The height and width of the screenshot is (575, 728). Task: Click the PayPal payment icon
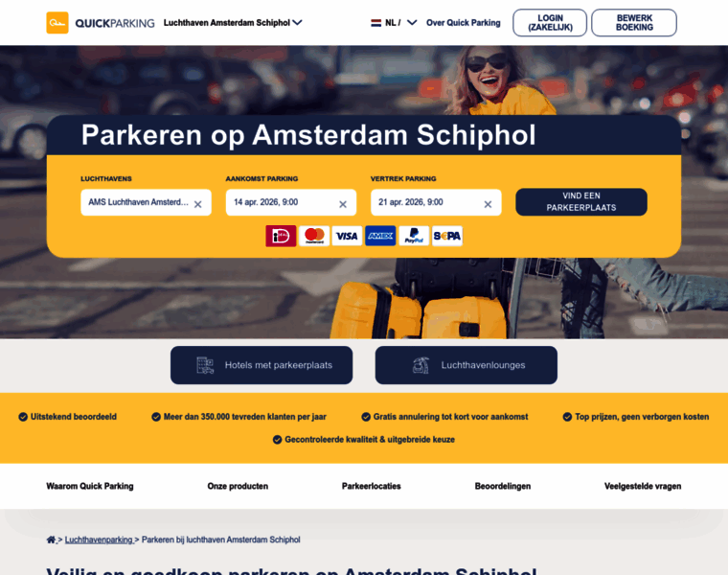coord(414,236)
